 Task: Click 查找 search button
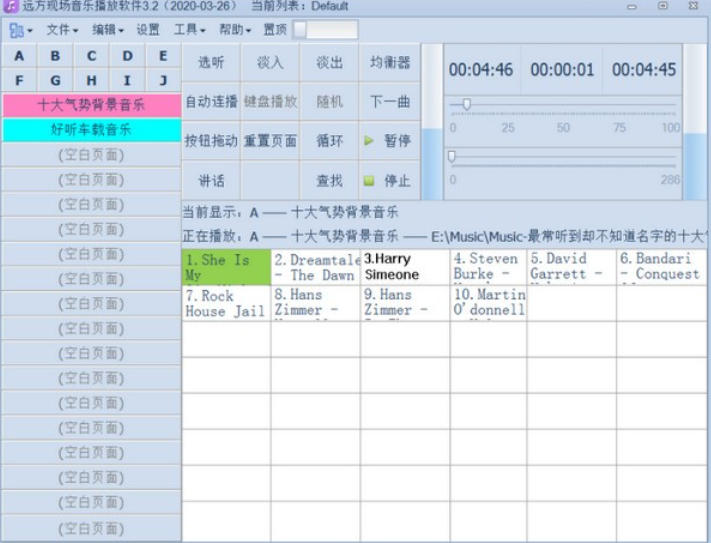[x=329, y=181]
